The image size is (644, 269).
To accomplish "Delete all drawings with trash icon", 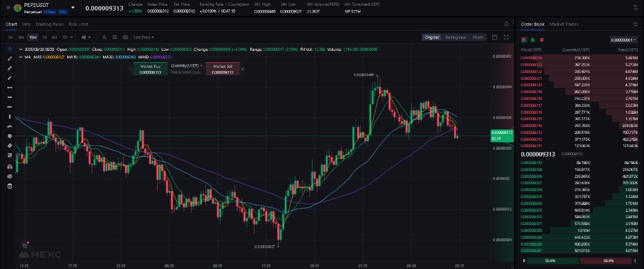I will (x=9, y=185).
